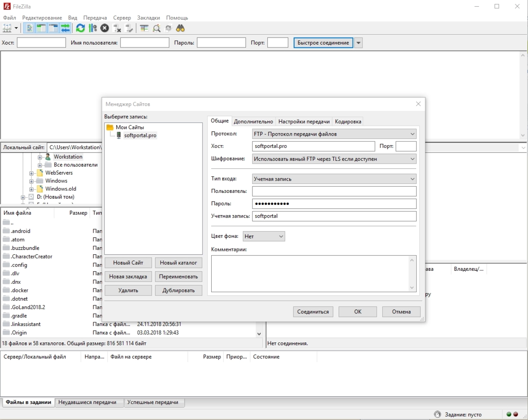
Task: Select the softportal.pro site entry
Action: point(140,135)
